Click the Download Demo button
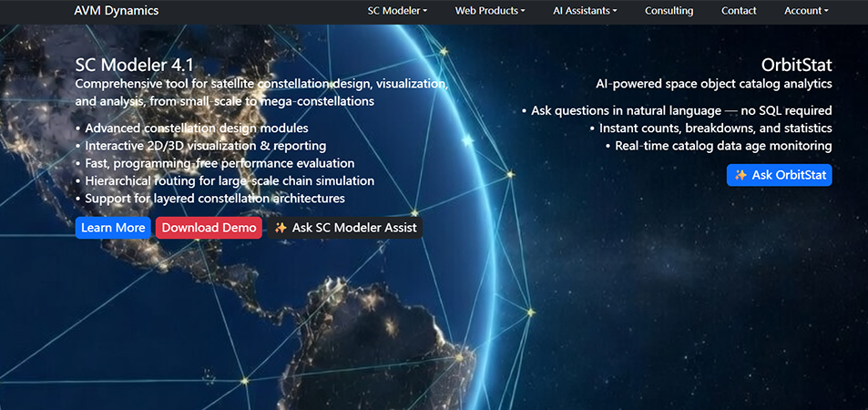Viewport: 868px width, 410px height. point(209,228)
